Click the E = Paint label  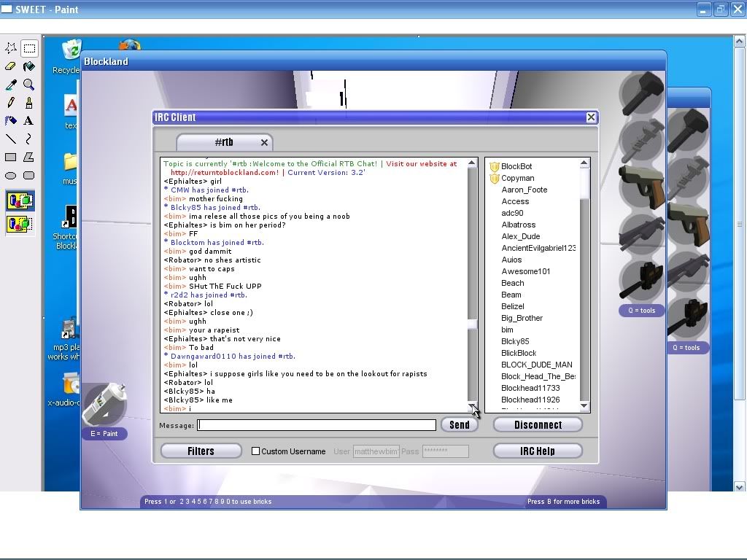pyautogui.click(x=104, y=434)
